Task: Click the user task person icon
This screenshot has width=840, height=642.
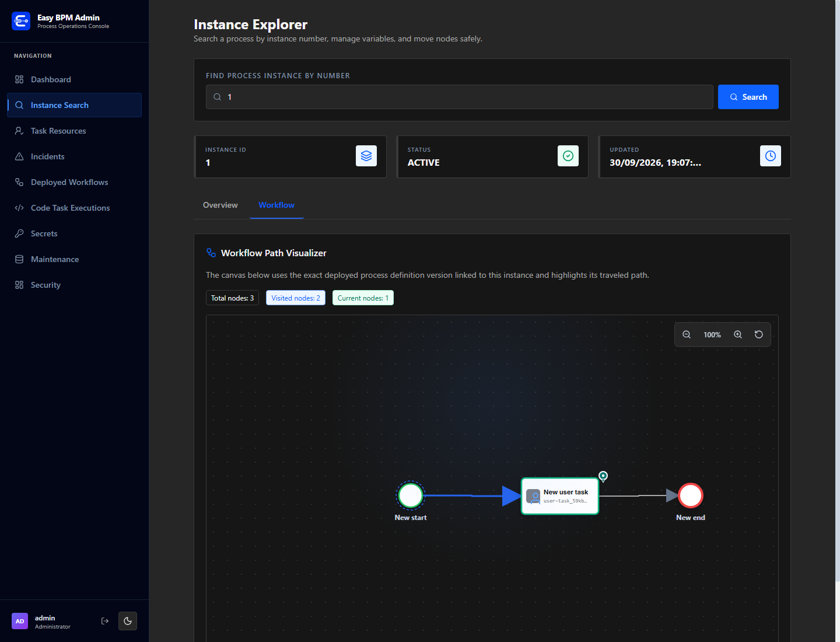Action: click(533, 497)
